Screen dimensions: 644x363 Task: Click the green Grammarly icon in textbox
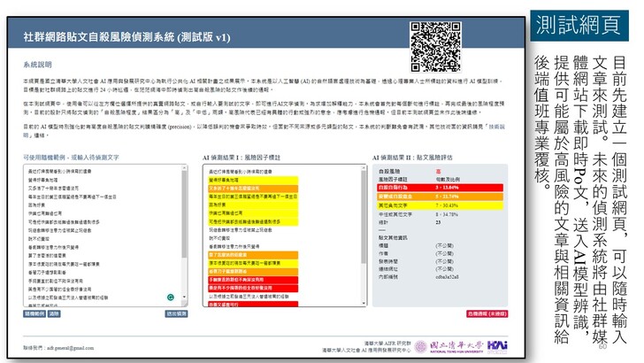coord(169,297)
